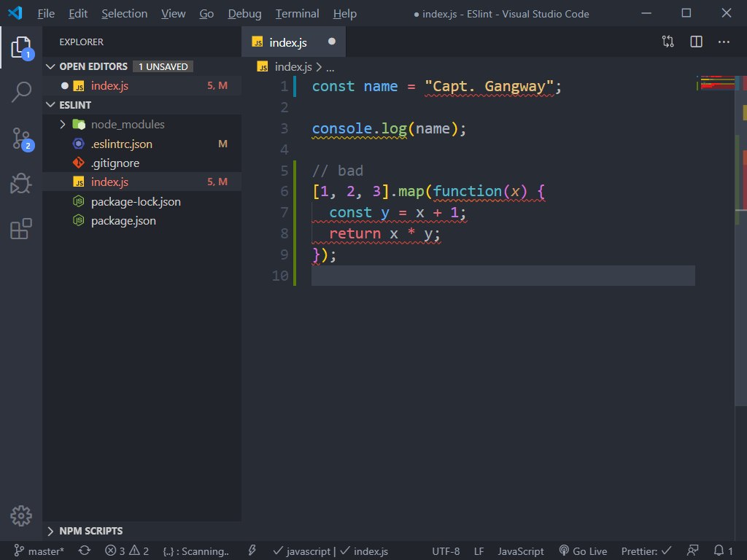The image size is (747, 560).
Task: Open the File menu
Action: [46, 13]
